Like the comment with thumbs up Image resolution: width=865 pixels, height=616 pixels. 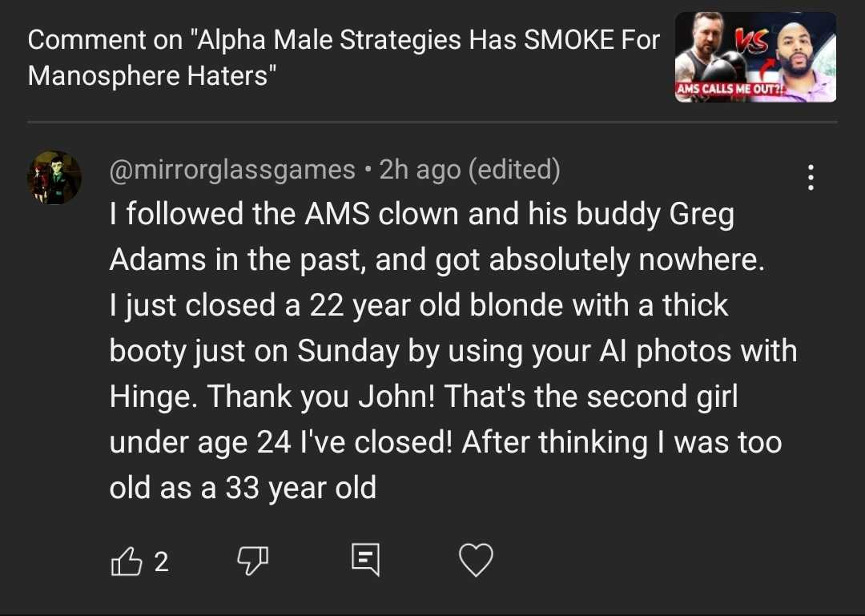click(x=125, y=562)
